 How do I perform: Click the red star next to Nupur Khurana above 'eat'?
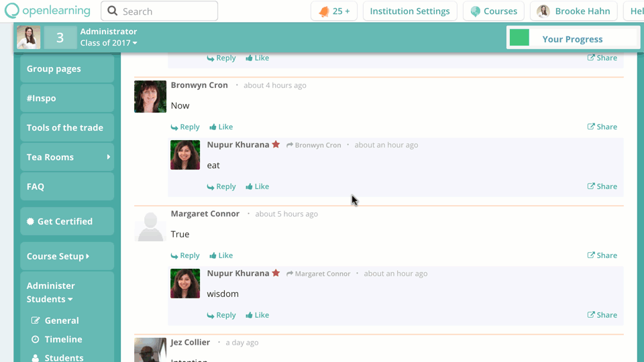pos(276,145)
